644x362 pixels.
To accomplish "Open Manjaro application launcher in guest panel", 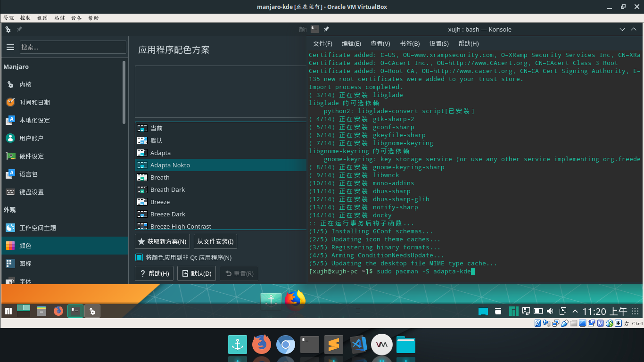I will tap(8, 311).
